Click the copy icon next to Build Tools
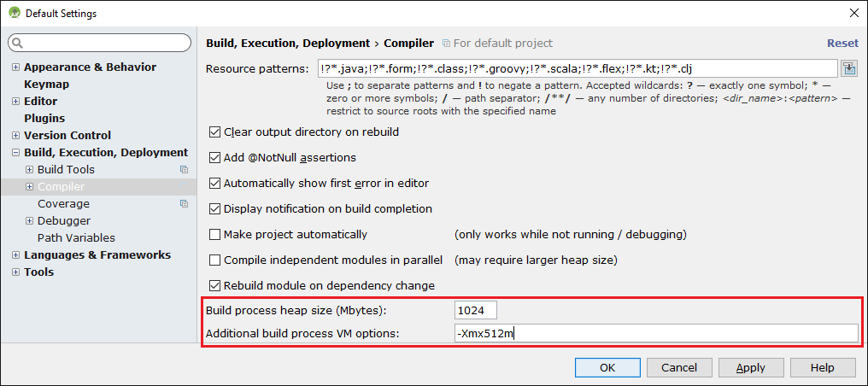 coord(184,170)
